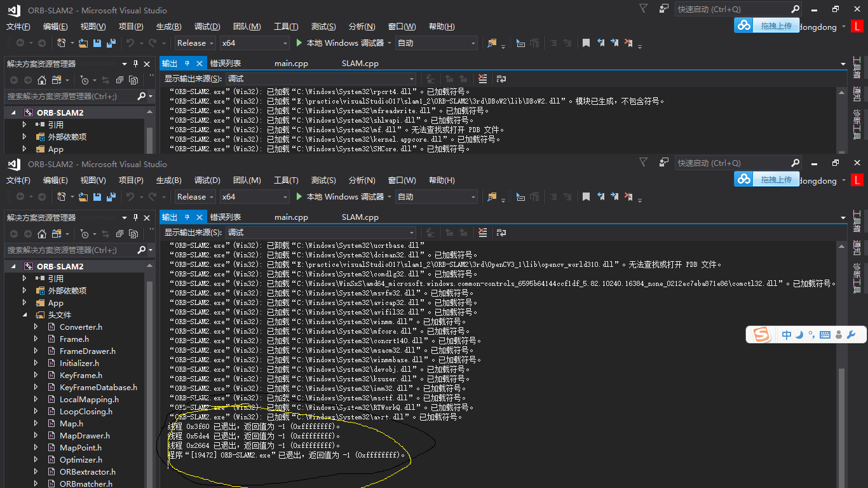
Task: Collapse ORB-SLAM2 project node in lower tree
Action: (13, 266)
